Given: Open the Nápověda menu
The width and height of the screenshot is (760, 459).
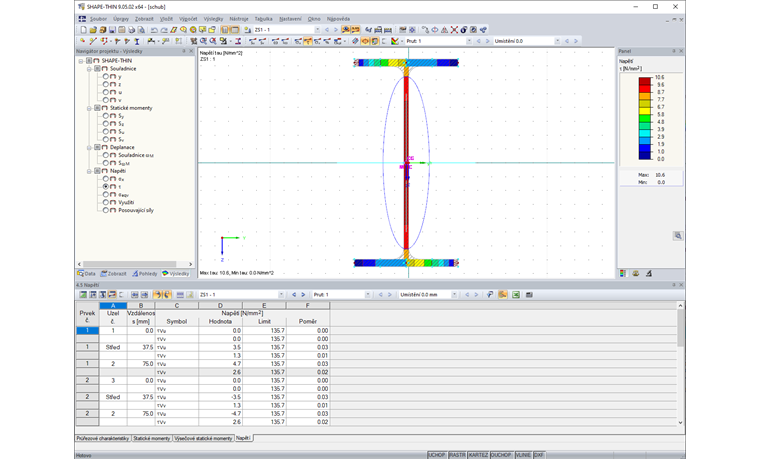Looking at the screenshot, I should tap(338, 19).
